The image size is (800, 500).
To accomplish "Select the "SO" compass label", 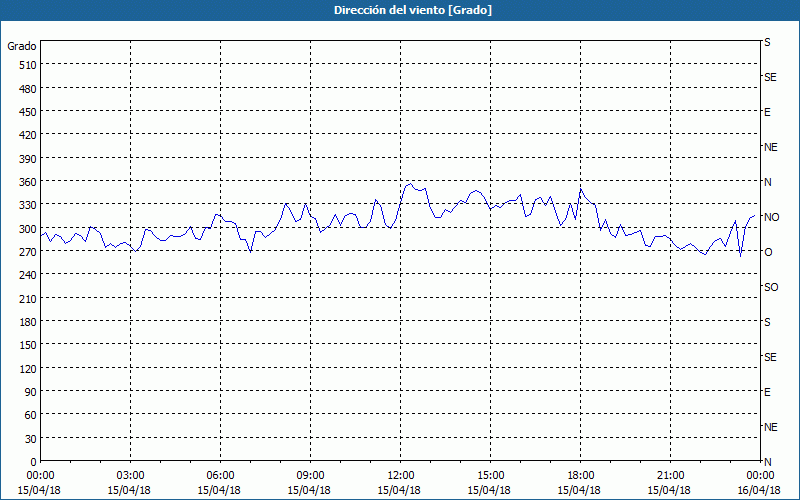I will pyautogui.click(x=771, y=287).
